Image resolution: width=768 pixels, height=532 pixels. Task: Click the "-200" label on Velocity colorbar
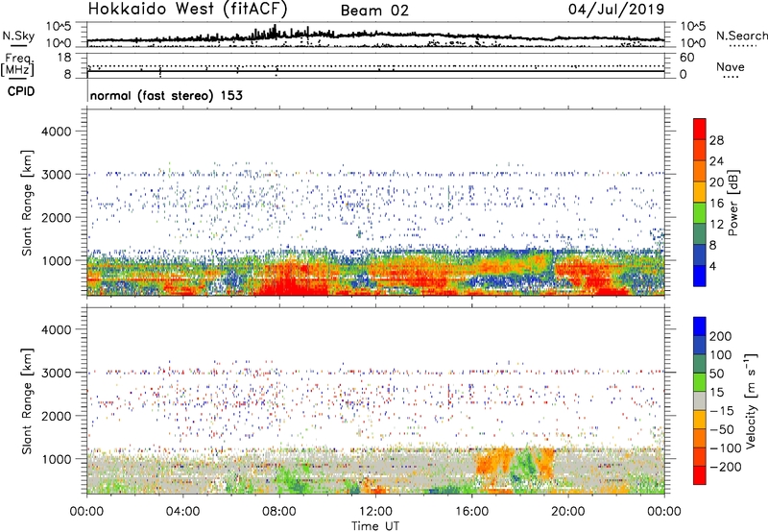click(x=725, y=467)
